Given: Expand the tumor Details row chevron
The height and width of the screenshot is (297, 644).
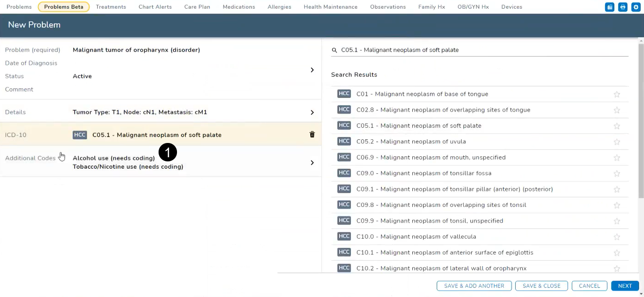Looking at the screenshot, I should point(312,112).
